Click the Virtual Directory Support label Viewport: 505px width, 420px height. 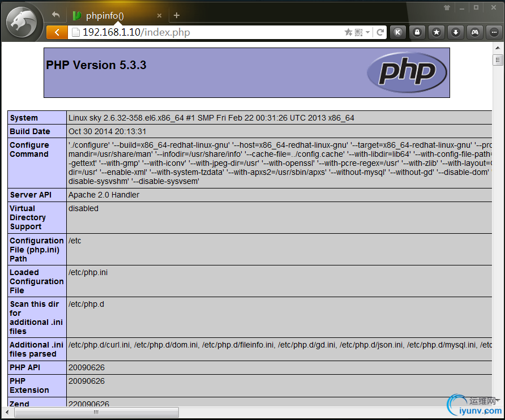tap(28, 217)
